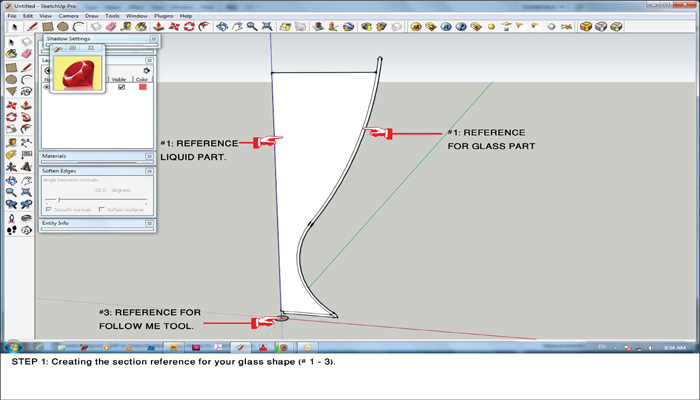Select the Walk footprints tool in left toolbar
This screenshot has width=700, height=400.
(11, 230)
